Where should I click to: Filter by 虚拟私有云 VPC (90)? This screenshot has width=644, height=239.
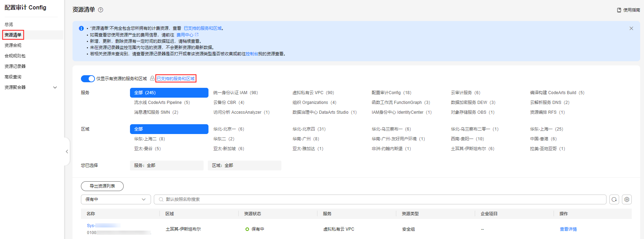313,93
